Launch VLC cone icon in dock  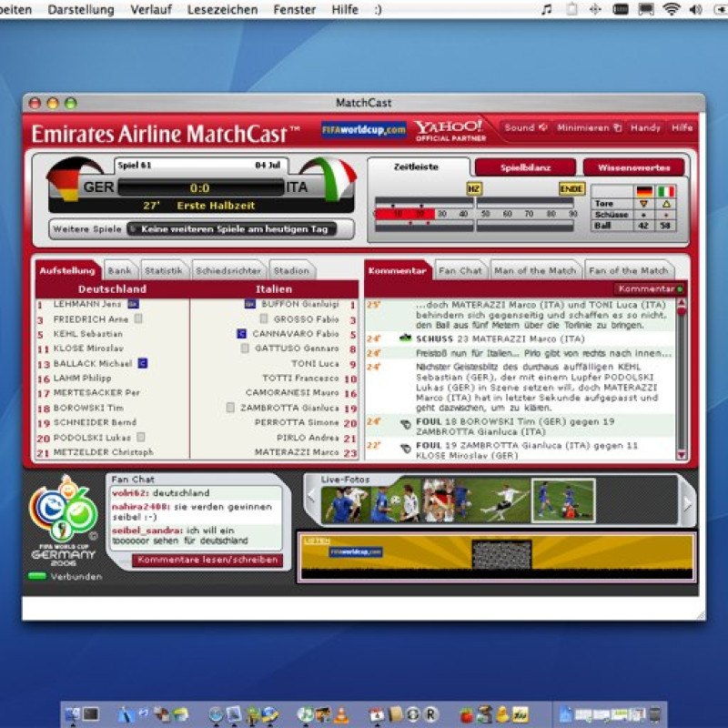pos(341,714)
